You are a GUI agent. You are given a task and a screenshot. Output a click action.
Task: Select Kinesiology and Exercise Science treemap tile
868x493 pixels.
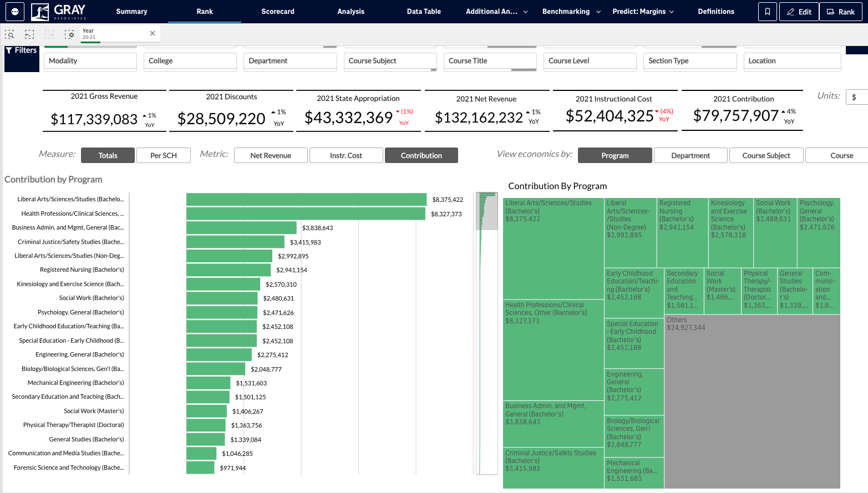click(730, 232)
